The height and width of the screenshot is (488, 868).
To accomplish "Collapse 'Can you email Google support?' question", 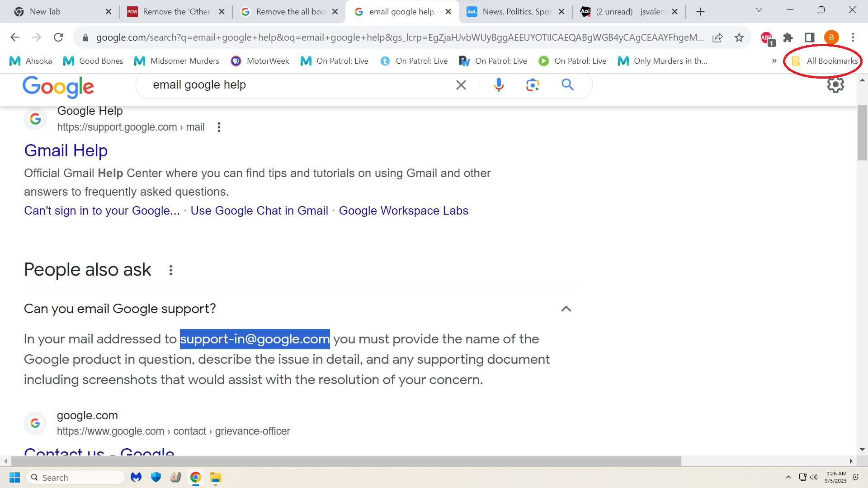I will click(x=566, y=309).
